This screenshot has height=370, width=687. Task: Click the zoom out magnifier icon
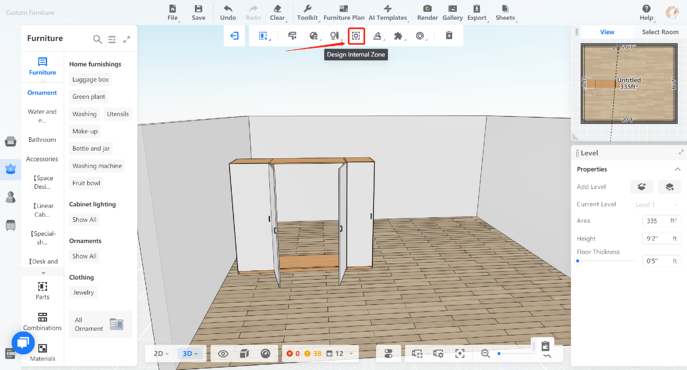tap(485, 353)
